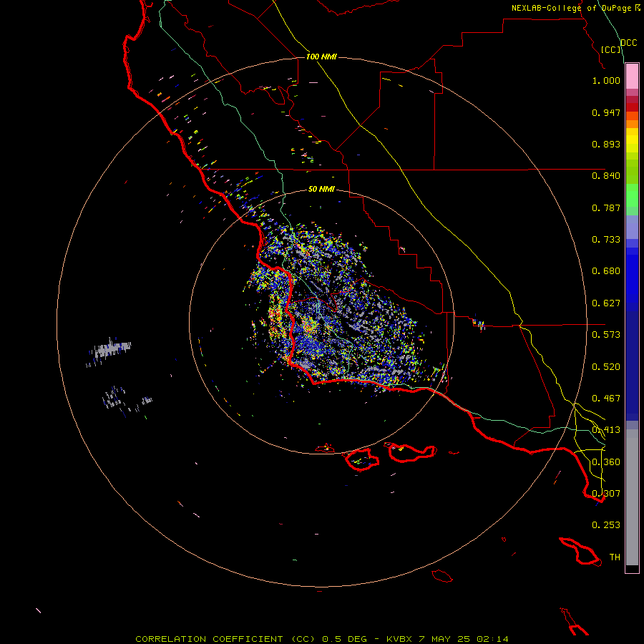
Task: Click the 0.680 value on the color scale
Action: point(606,271)
